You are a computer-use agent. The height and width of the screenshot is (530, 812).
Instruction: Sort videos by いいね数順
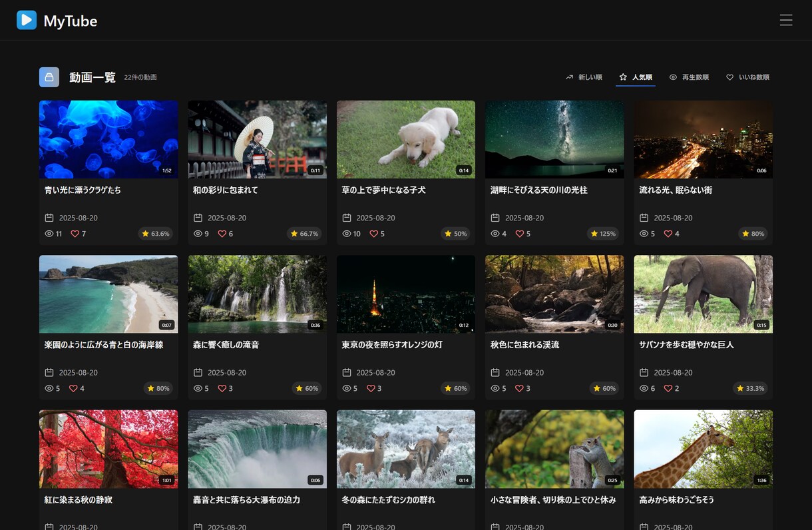coord(747,77)
